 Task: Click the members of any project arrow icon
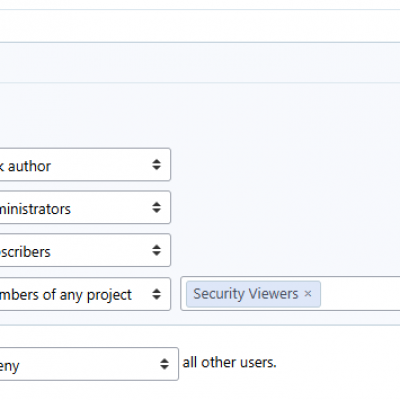pos(156,294)
